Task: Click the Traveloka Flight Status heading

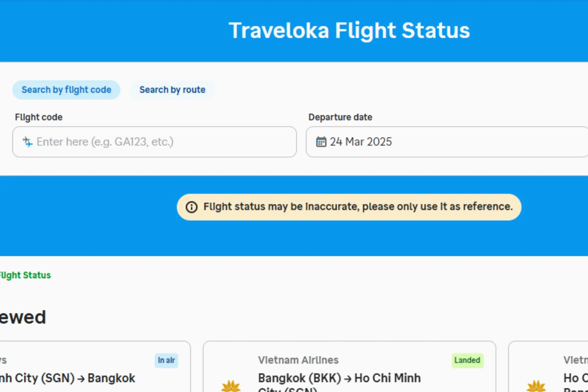Action: pos(349,30)
